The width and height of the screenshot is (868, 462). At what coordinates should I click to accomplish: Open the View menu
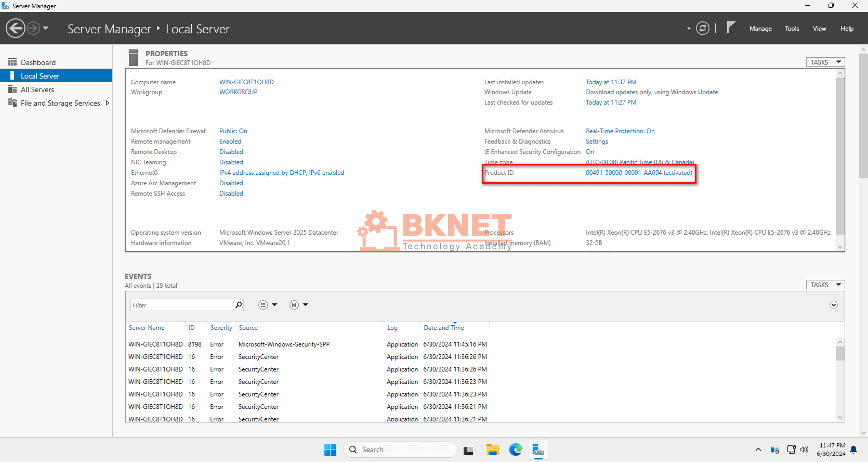click(820, 29)
